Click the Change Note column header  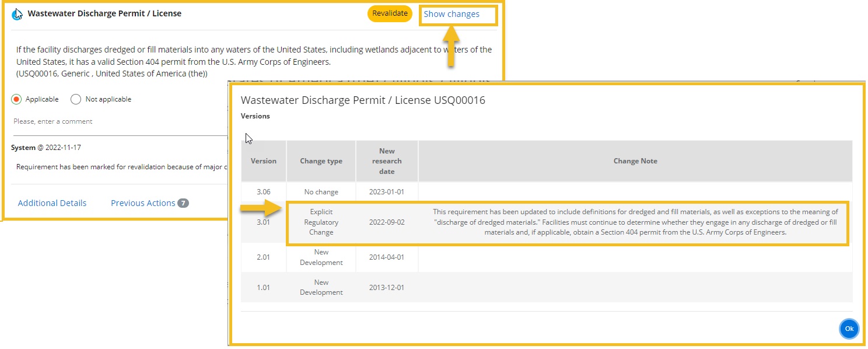635,161
